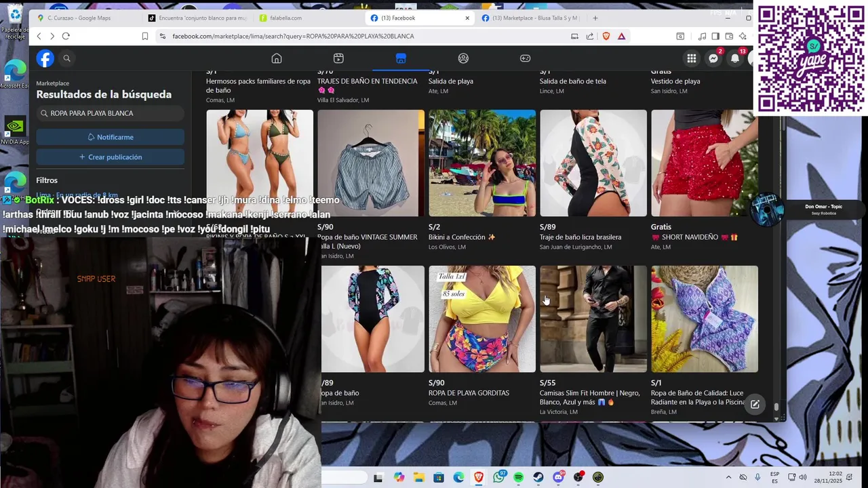The width and height of the screenshot is (868, 488).
Task: Open the Facebook menu grid icon
Action: 691,58
